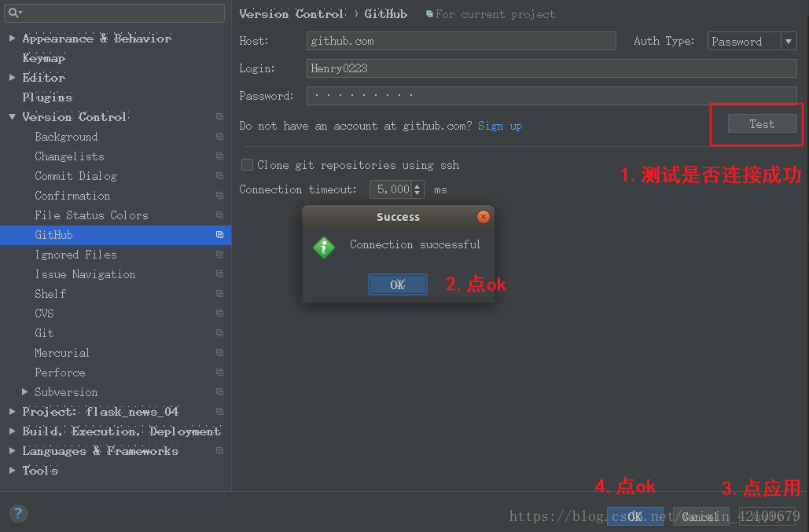Click the green info icon in Success dialog
Screen dimensions: 809x532
(324, 248)
